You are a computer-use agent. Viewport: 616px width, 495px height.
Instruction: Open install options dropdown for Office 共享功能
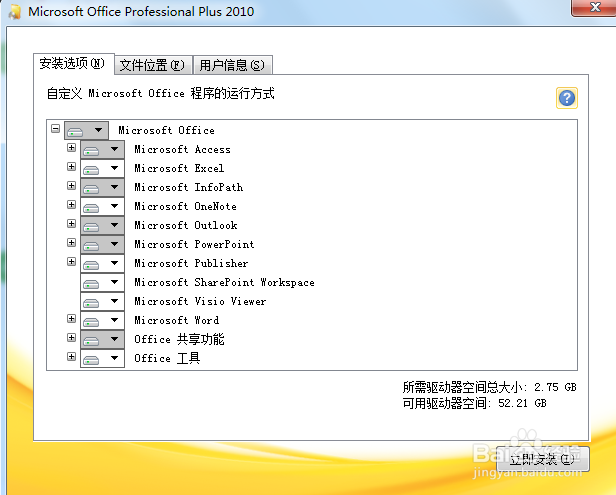(103, 339)
